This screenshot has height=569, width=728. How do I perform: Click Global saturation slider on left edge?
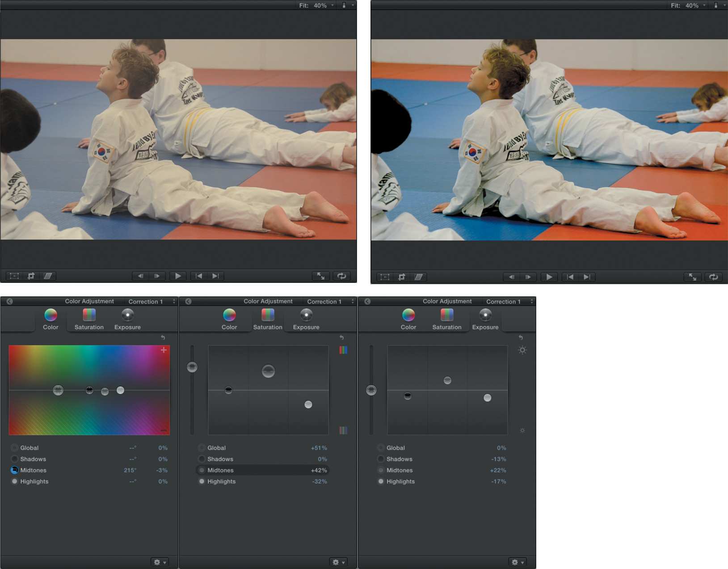point(192,367)
